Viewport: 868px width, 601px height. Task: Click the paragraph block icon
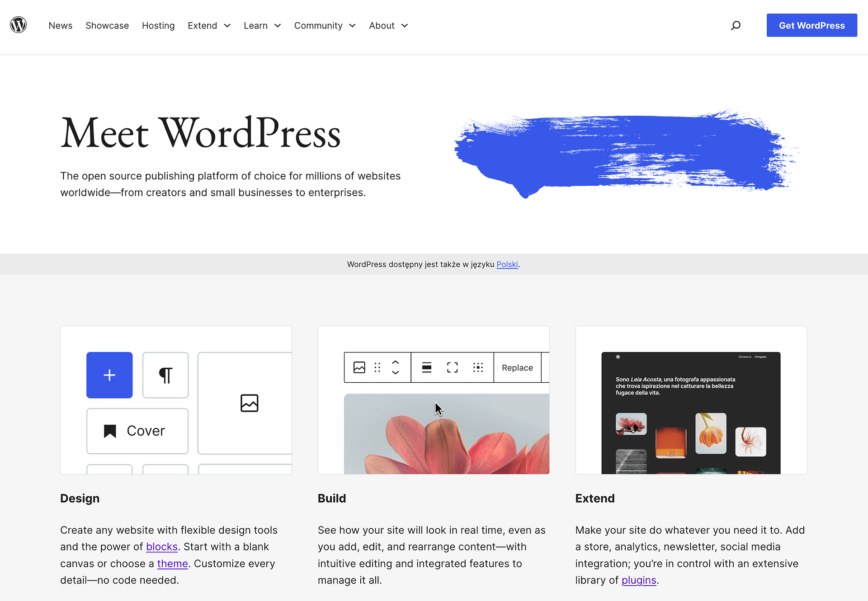(x=165, y=375)
